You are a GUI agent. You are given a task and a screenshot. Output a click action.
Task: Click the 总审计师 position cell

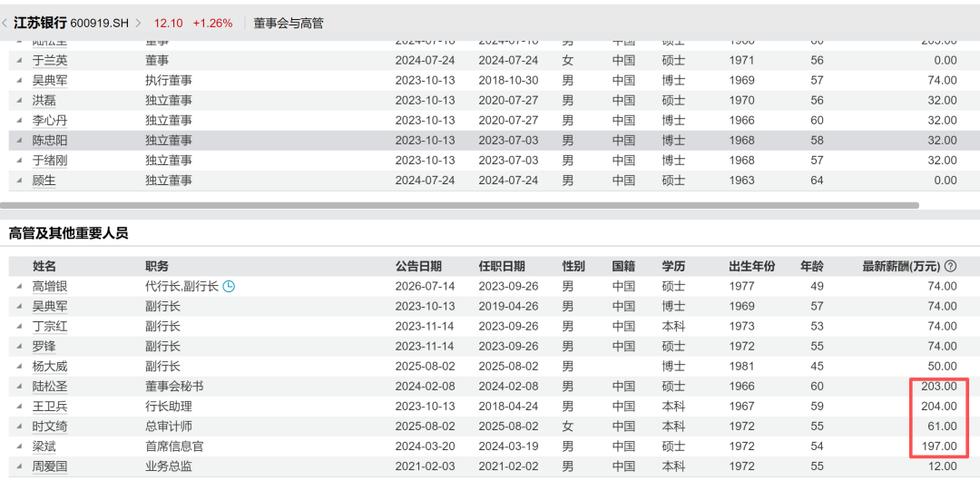169,427
